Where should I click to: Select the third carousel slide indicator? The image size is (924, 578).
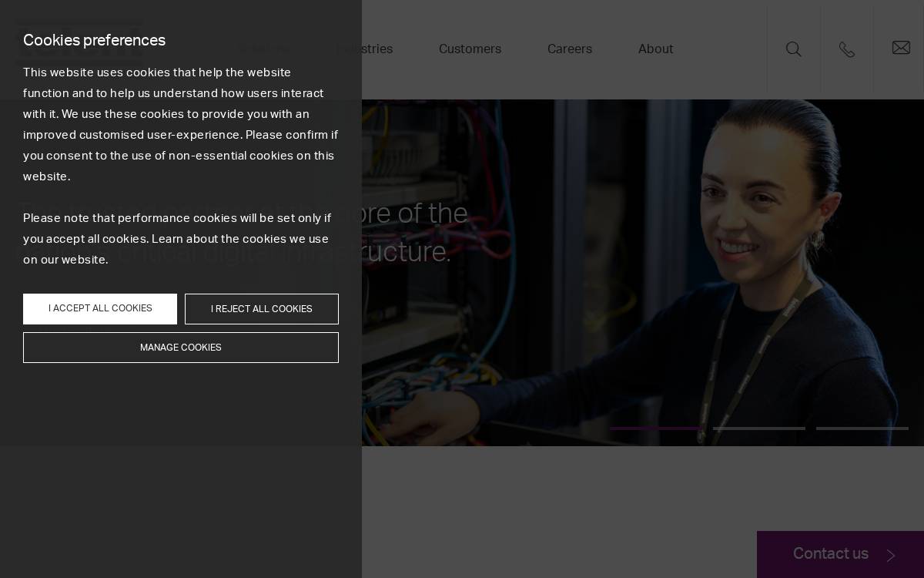pos(862,428)
